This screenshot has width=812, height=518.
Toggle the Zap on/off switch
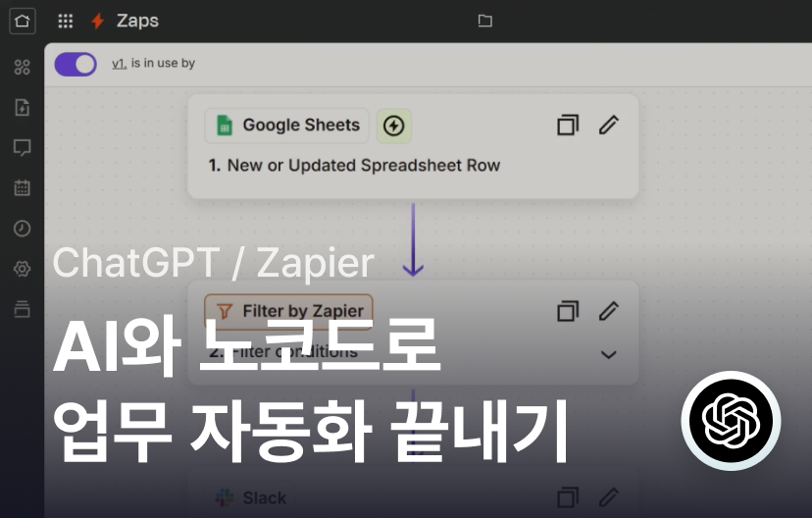pos(76,64)
